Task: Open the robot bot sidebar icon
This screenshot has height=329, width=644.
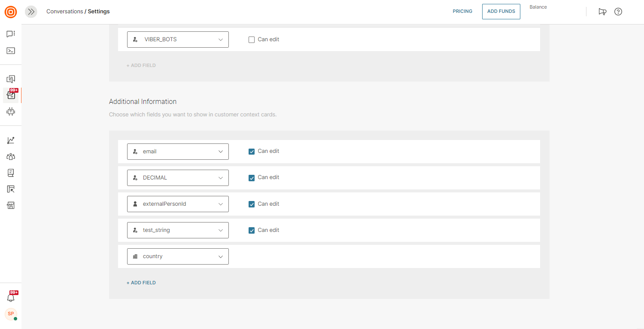Action: click(x=11, y=112)
